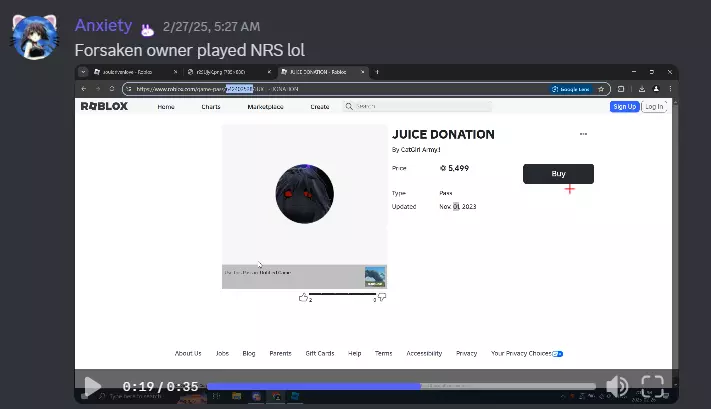Click the blue Sign Up button
Screen dimensions: 711x409
624,107
